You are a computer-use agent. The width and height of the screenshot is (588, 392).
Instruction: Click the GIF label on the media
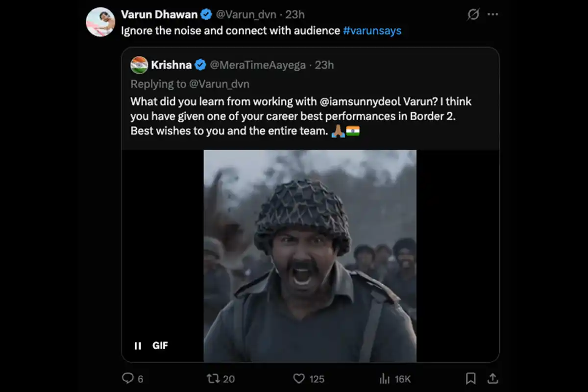pos(160,345)
